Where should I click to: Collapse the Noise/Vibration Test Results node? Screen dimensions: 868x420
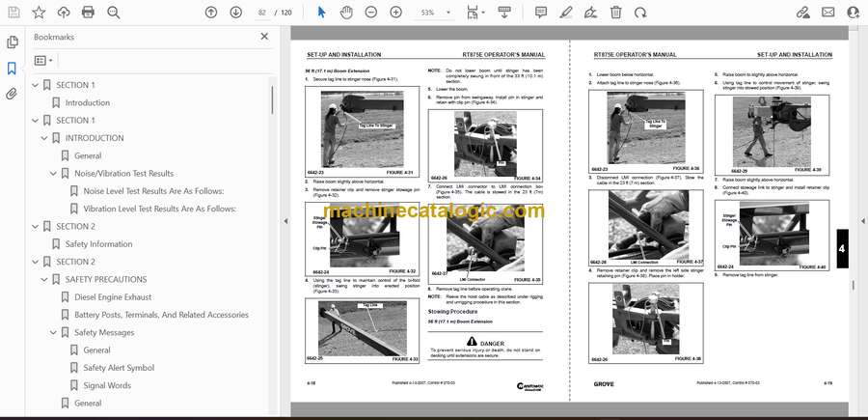coord(53,174)
